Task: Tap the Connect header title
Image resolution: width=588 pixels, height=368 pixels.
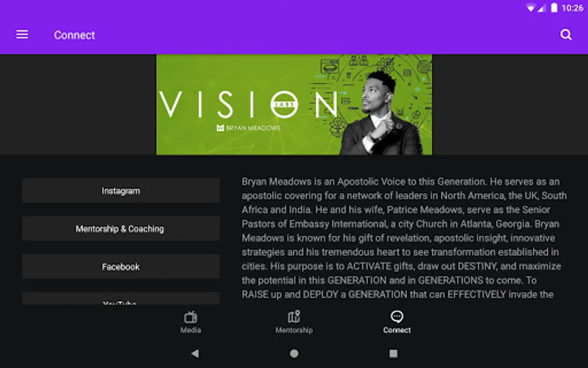Action: [74, 35]
